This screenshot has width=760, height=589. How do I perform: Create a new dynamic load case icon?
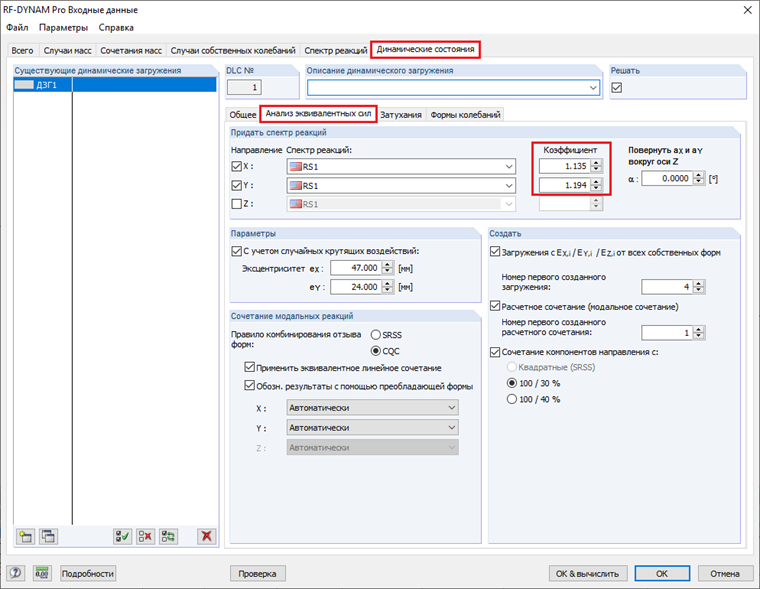point(25,536)
